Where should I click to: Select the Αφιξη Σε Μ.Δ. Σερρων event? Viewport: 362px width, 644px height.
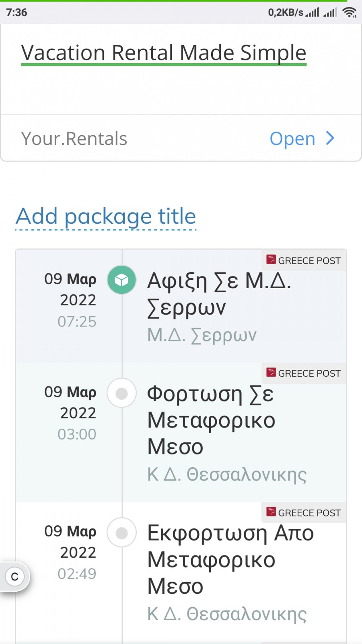click(x=219, y=294)
